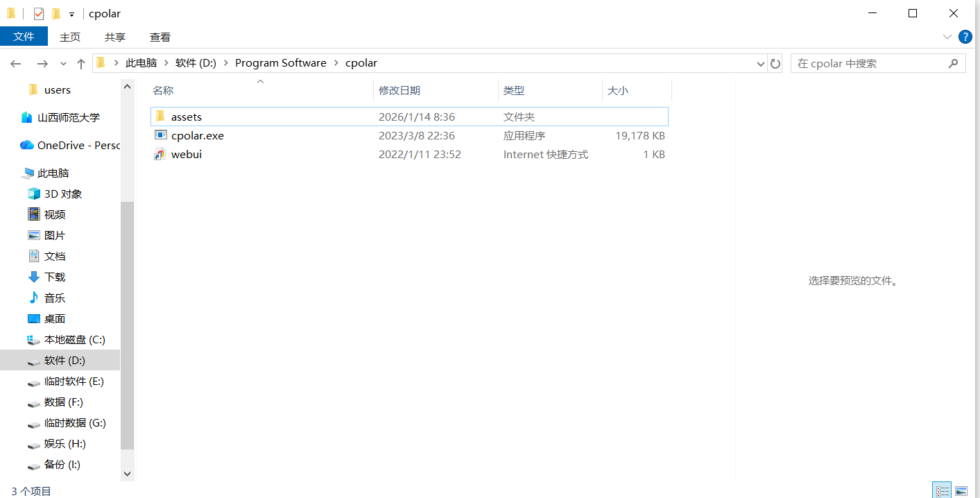Open recent locations dropdown arrow
980x498 pixels.
click(63, 63)
